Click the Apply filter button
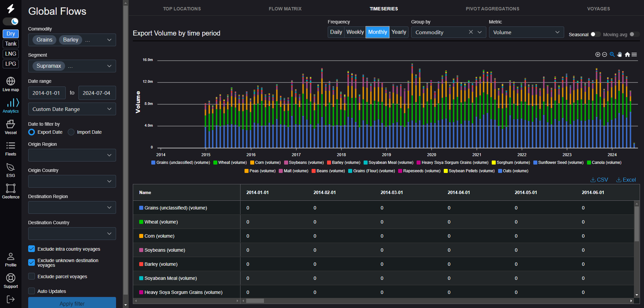644x308 pixels. (72, 303)
